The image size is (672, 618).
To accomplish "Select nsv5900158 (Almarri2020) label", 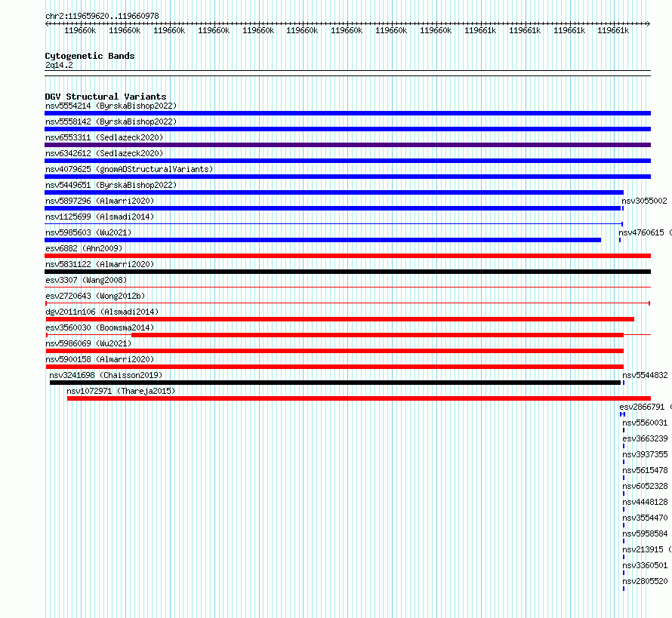I will click(100, 359).
